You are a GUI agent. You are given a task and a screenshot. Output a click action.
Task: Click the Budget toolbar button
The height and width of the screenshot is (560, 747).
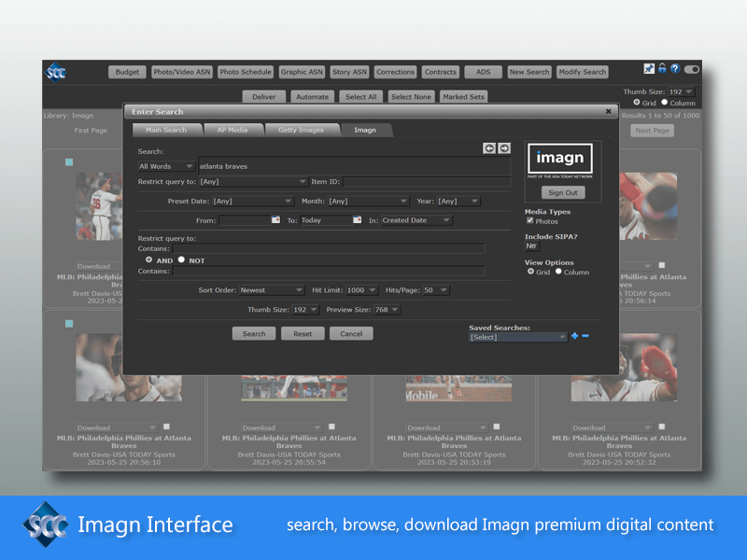[x=127, y=72]
